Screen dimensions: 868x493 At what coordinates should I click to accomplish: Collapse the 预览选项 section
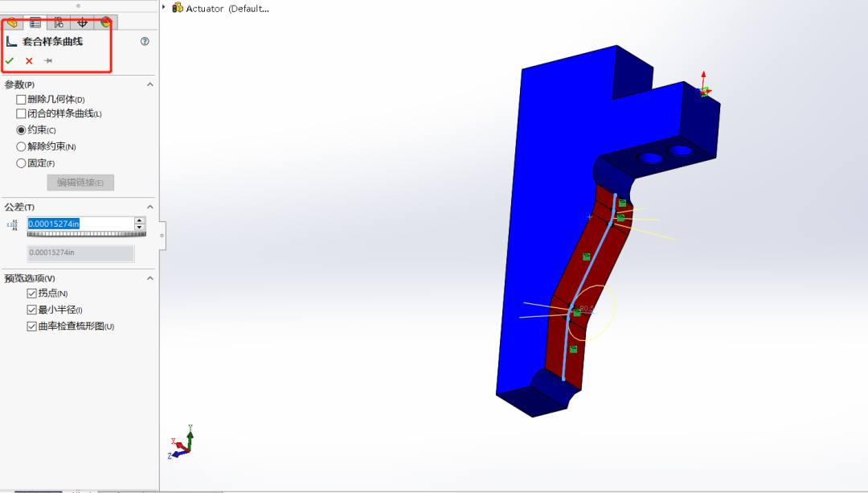[150, 278]
